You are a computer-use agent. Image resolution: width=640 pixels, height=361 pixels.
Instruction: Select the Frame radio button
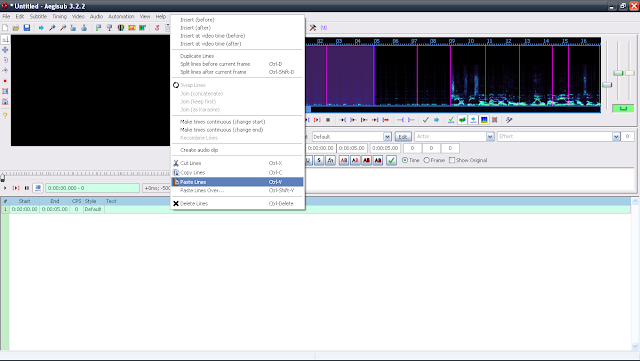click(434, 160)
